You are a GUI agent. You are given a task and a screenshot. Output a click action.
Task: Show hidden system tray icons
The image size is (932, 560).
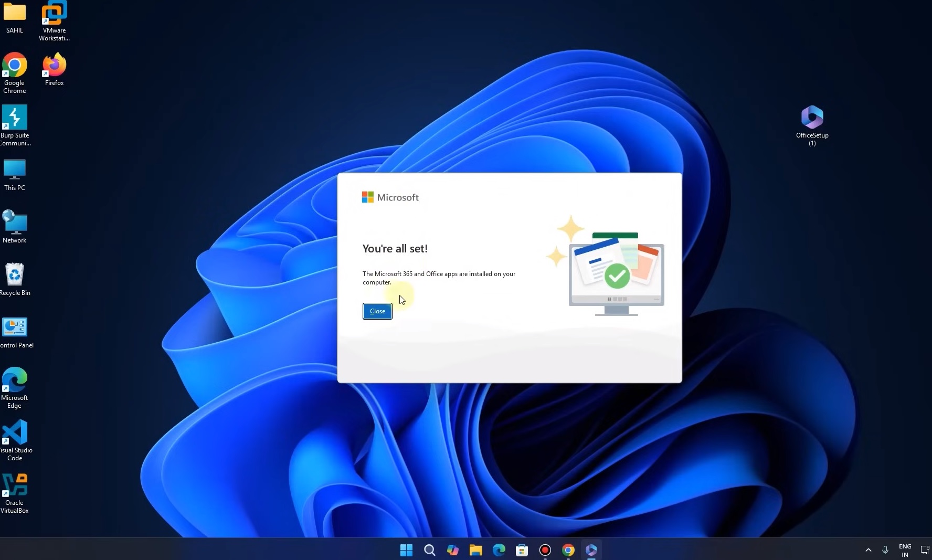pyautogui.click(x=868, y=550)
